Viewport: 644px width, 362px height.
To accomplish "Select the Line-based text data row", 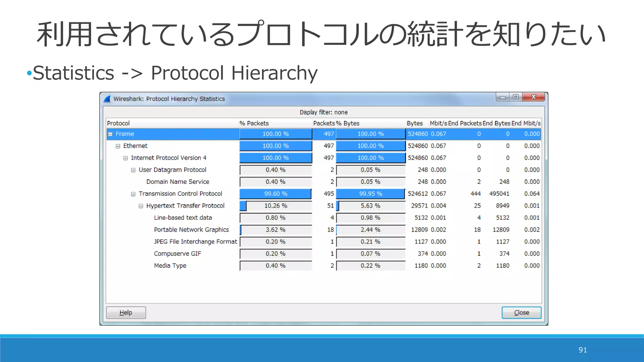I will 324,217.
